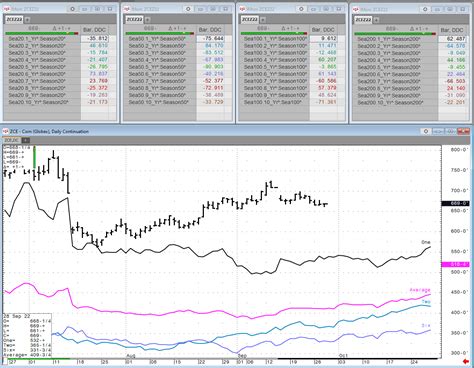The image size is (474, 368).
Task: Click Oct label on chart time axis
Action: tap(343, 356)
